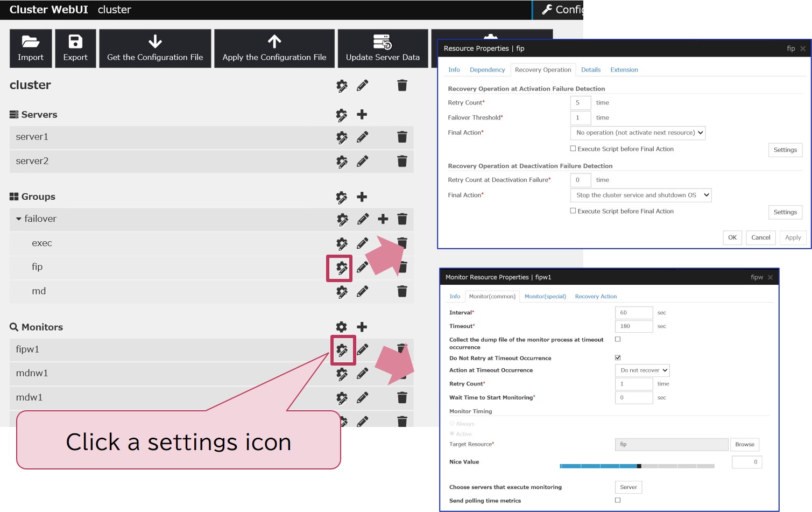Open Action at Timeout Occurrence dropdown

(642, 370)
